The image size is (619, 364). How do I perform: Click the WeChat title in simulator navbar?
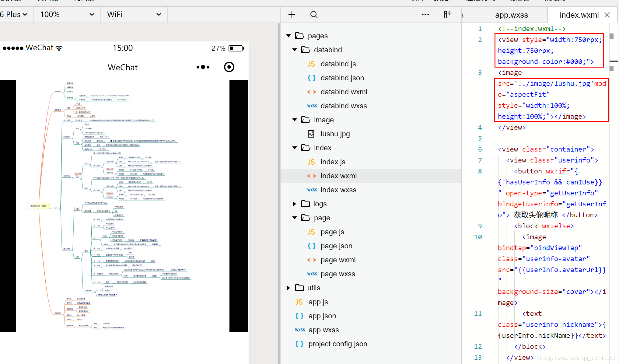(123, 68)
